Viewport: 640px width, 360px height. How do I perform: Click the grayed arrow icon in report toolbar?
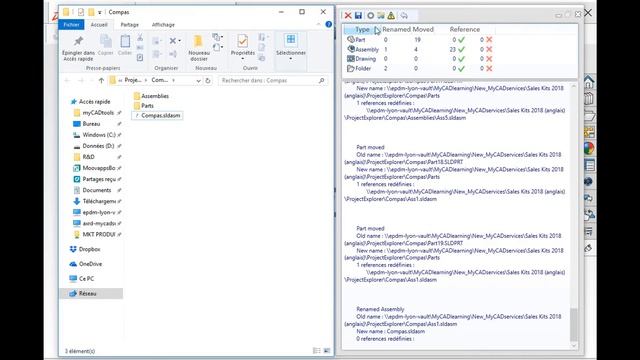404,16
